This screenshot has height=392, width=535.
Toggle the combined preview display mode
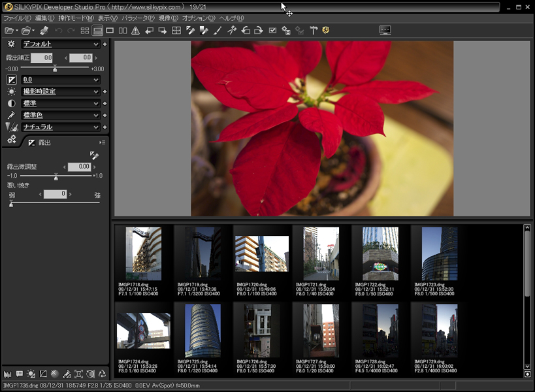coord(98,30)
